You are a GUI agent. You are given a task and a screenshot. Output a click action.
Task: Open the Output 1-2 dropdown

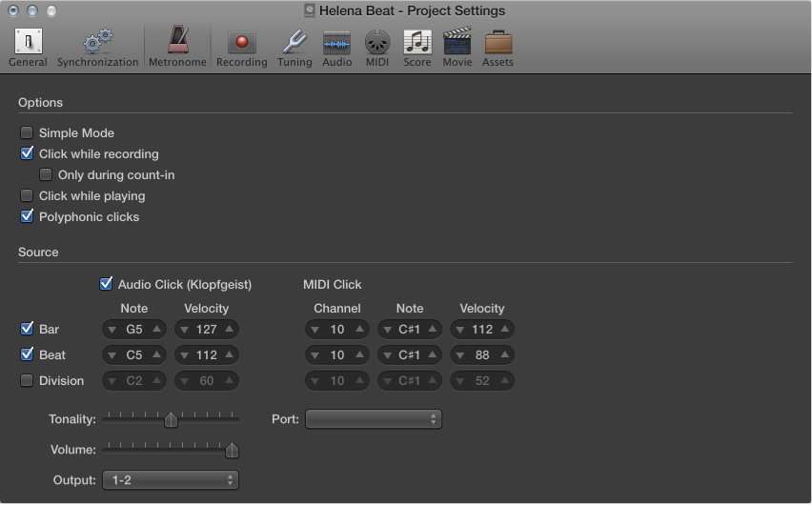click(x=171, y=480)
